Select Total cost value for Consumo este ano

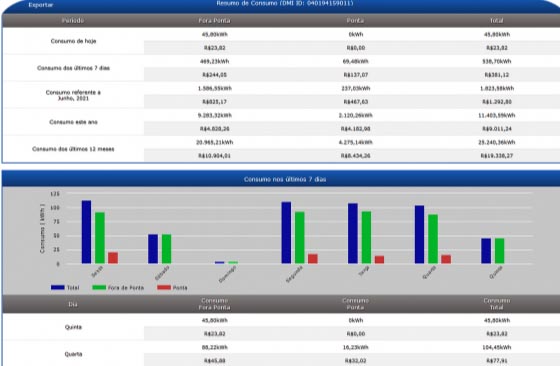point(497,129)
